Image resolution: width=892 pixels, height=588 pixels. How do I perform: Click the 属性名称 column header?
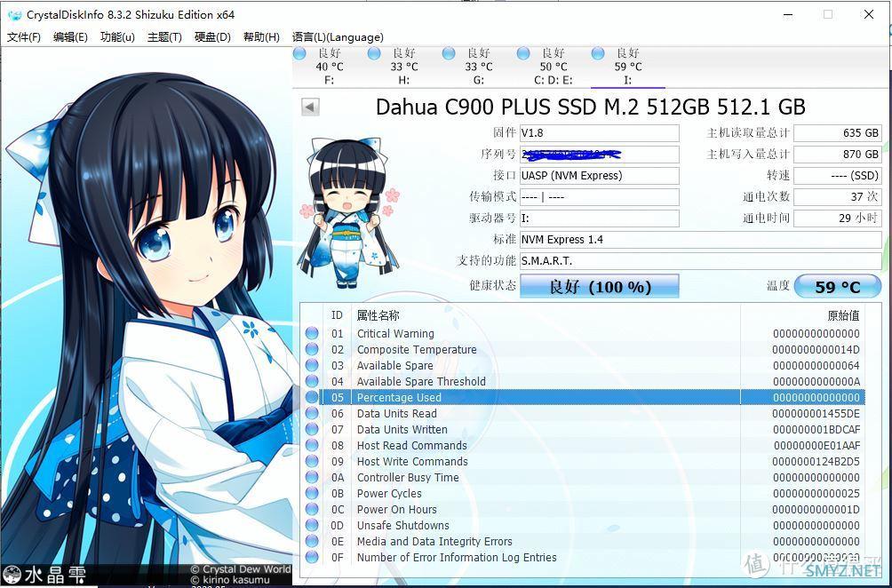point(378,315)
